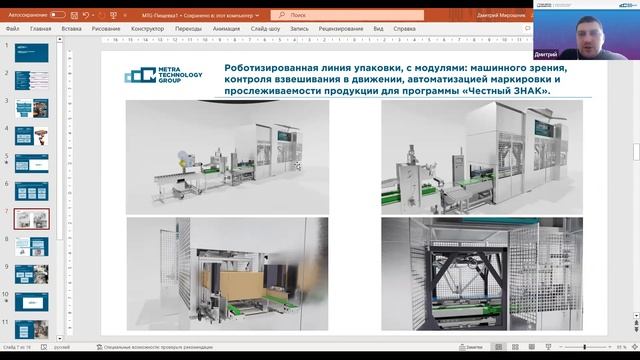The image size is (640, 360).
Task: Open the Undo history dropdown arrow
Action: pyautogui.click(x=93, y=15)
